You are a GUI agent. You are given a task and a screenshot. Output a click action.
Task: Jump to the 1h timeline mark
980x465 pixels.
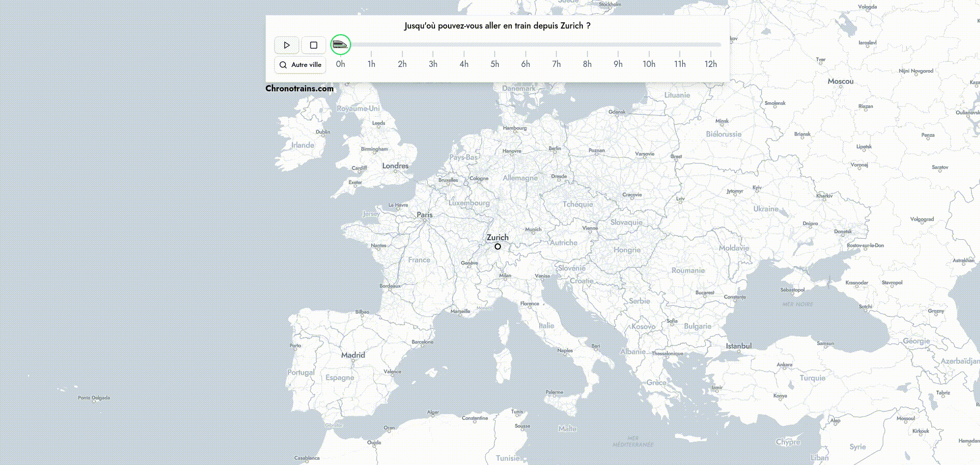(371, 64)
